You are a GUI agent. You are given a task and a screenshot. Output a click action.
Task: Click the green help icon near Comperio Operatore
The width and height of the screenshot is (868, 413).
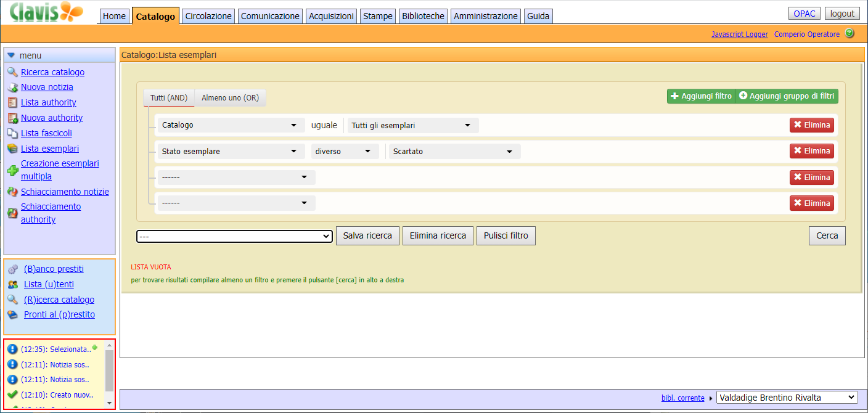point(850,34)
